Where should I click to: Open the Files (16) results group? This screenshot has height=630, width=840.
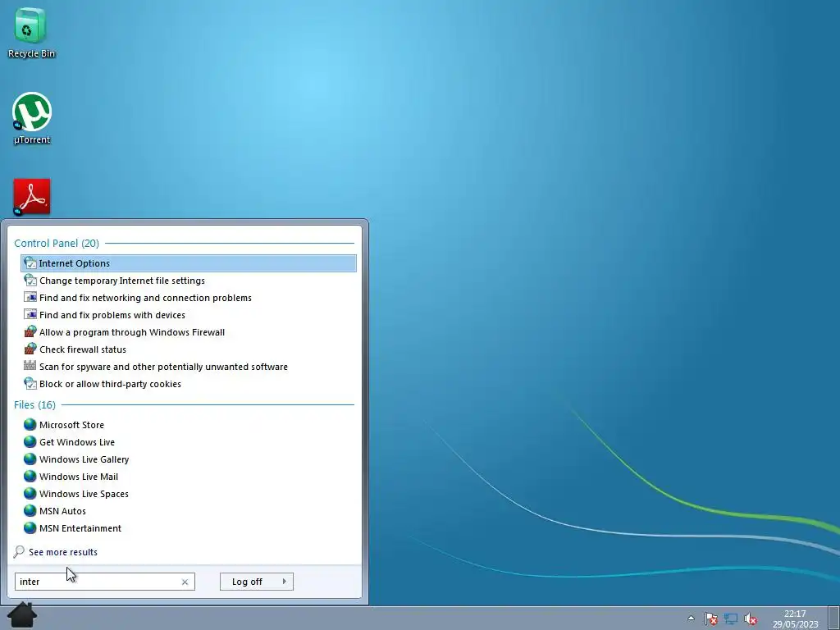(x=34, y=404)
